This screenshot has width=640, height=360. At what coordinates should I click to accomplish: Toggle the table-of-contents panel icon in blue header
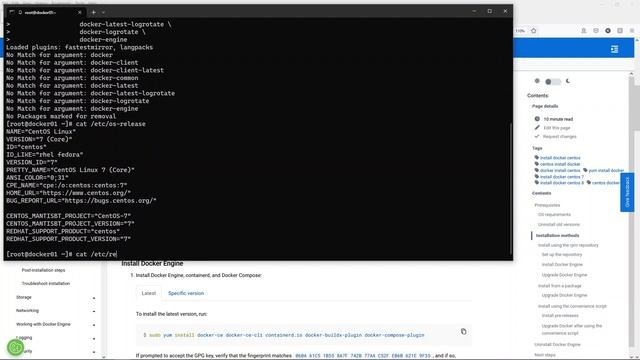click(614, 49)
